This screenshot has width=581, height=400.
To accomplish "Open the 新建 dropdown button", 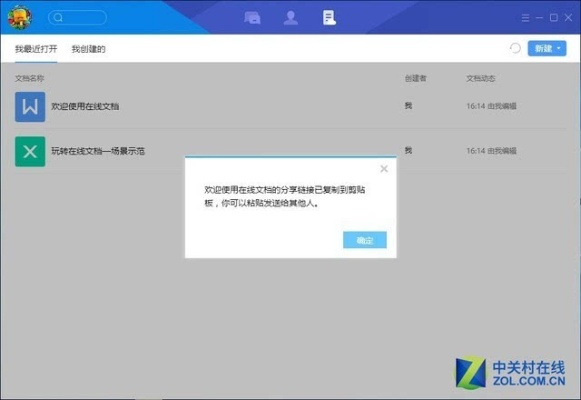I will [547, 49].
